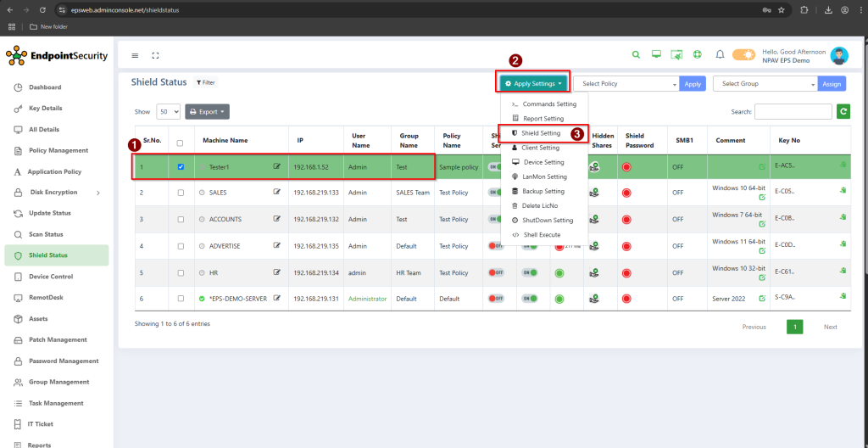
Task: Open the Select Group dropdown
Action: tap(765, 84)
